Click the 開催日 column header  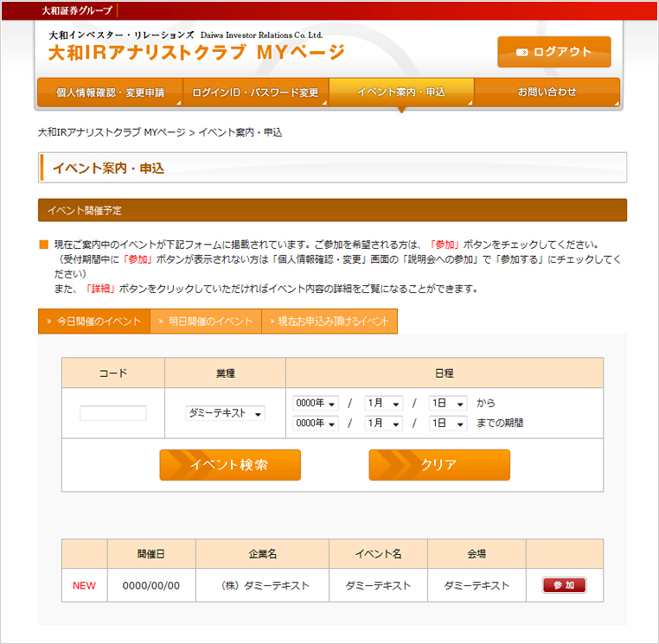tap(151, 554)
